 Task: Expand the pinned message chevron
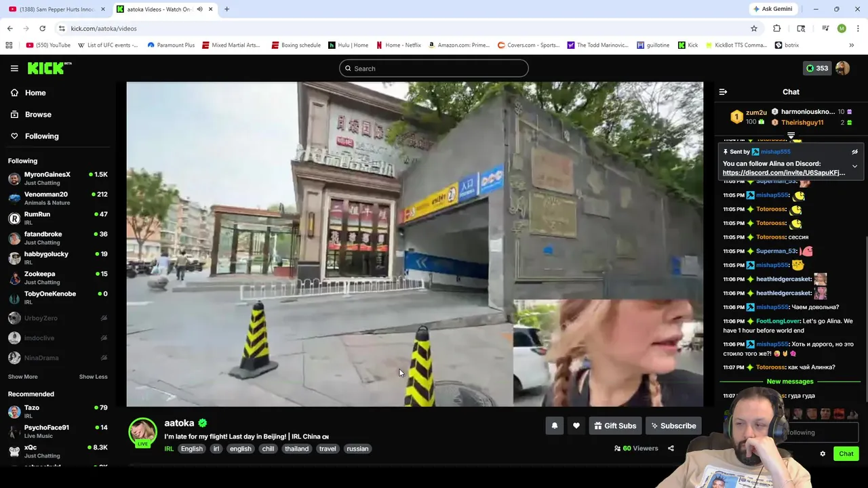click(854, 166)
